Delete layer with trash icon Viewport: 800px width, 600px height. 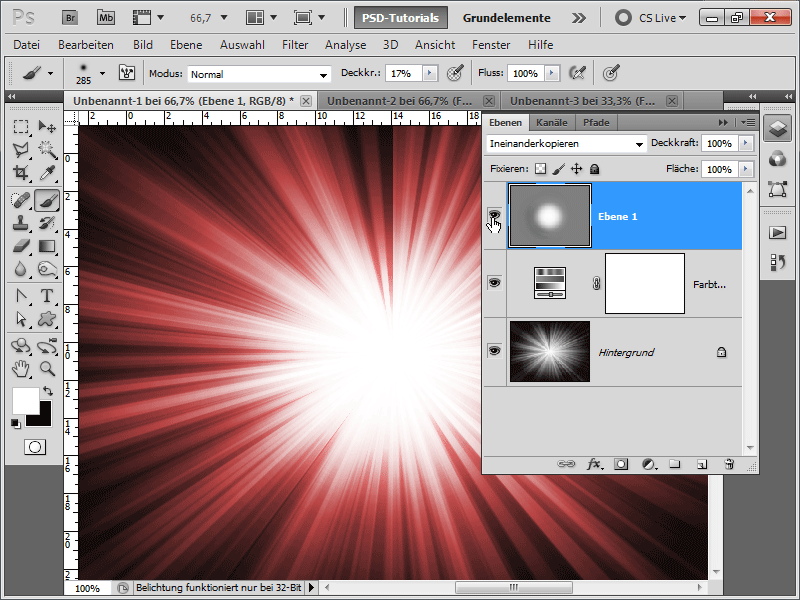coord(729,464)
